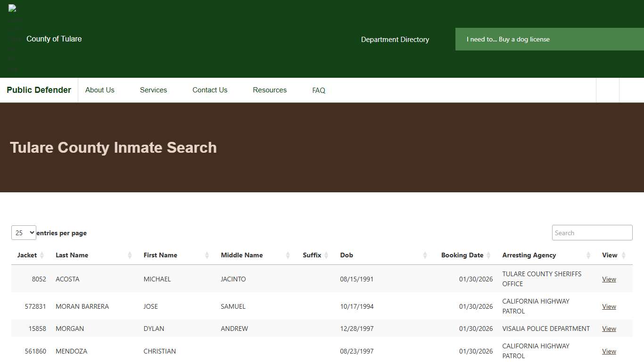Click the Public Defender home link
Screen dimensions: 644x362
pyautogui.click(x=39, y=90)
